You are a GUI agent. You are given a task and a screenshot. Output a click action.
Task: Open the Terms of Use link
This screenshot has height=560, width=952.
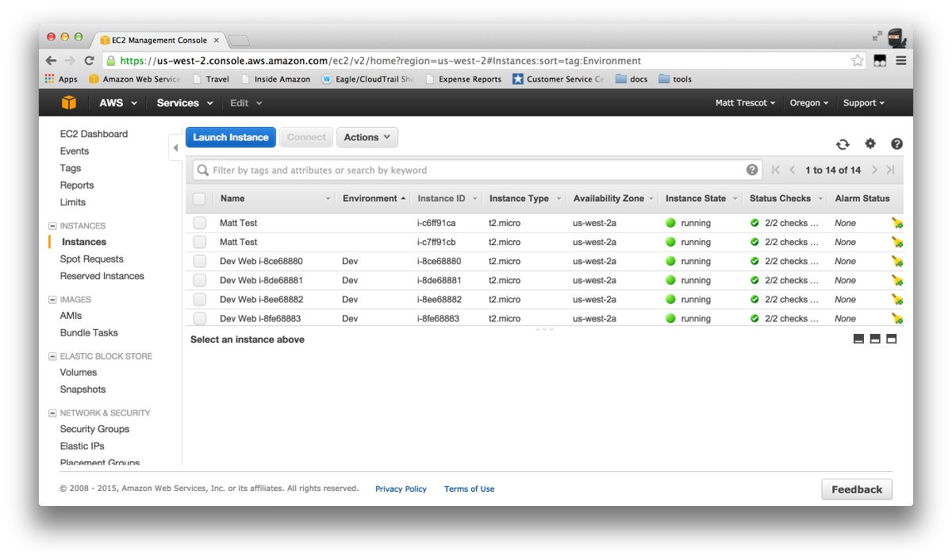pyautogui.click(x=469, y=489)
